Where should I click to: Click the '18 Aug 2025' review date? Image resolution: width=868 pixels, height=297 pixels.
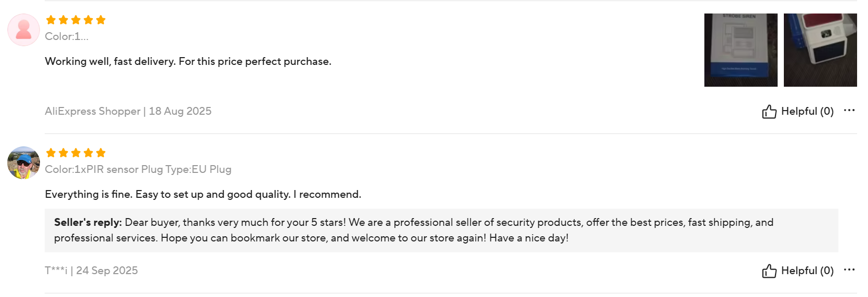click(x=180, y=111)
